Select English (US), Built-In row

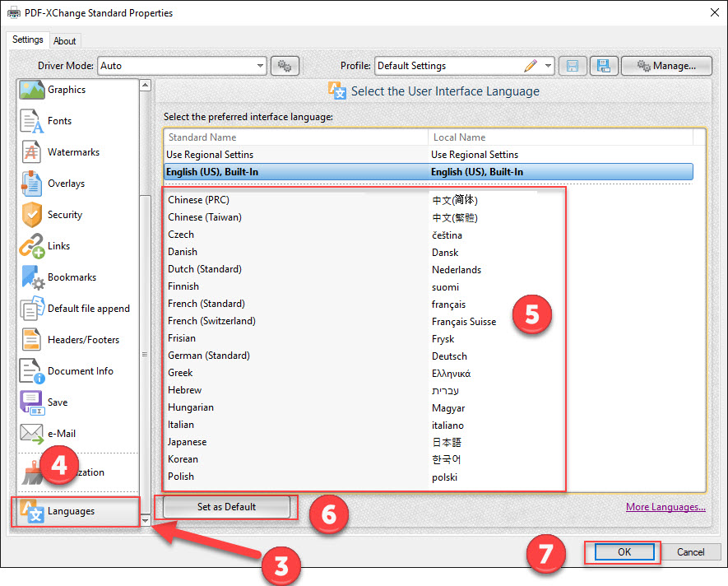(x=429, y=172)
